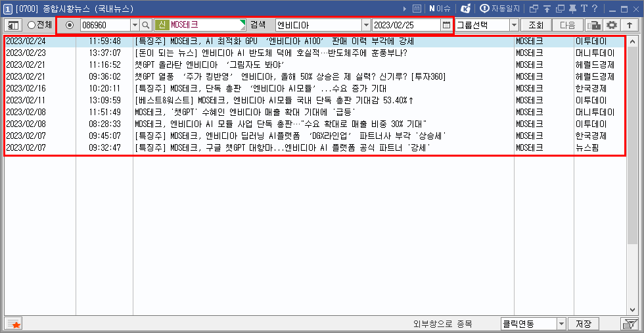Open news [돈이 되는 뉴스] 엔비디아 AI 반도체
Image resolution: width=644 pixels, height=333 pixels.
pyautogui.click(x=271, y=53)
